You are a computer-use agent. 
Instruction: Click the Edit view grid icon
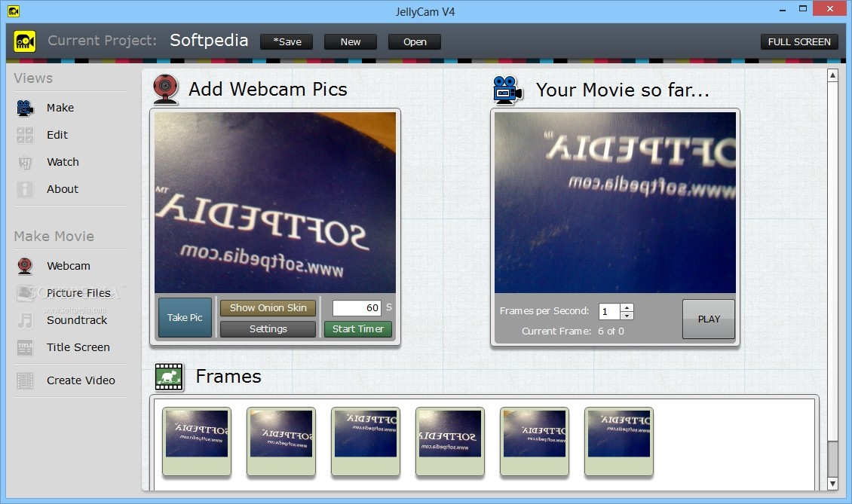pos(25,136)
